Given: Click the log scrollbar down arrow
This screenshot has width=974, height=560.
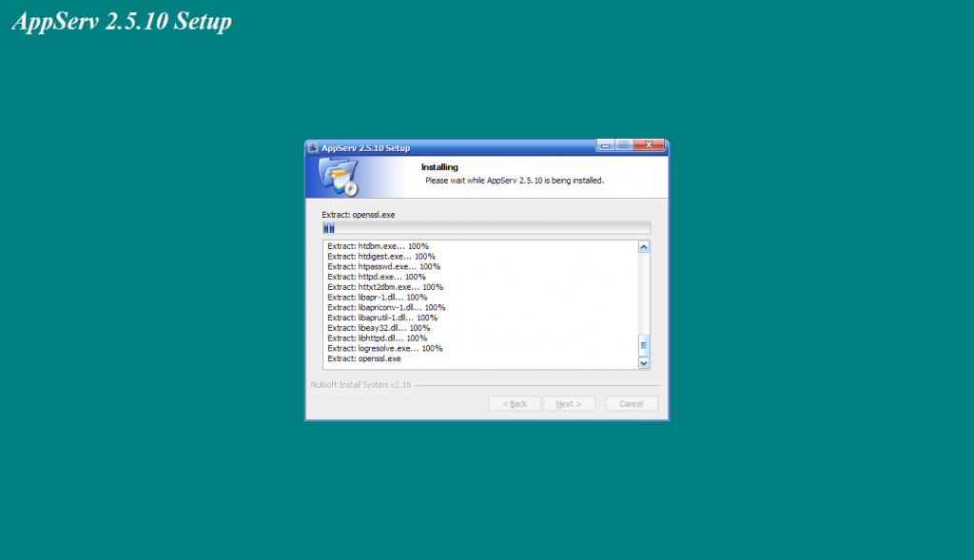Looking at the screenshot, I should (x=644, y=363).
